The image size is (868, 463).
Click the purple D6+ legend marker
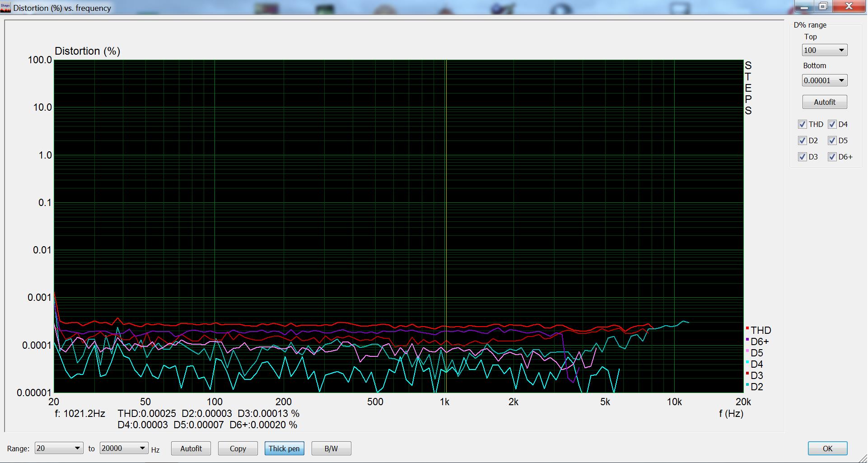[747, 340]
